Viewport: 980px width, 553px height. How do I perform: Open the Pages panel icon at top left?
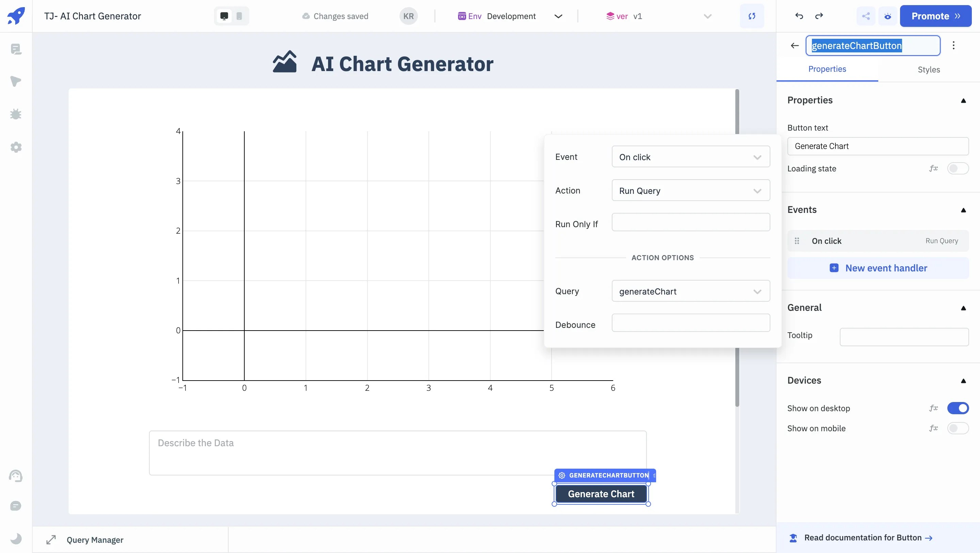coord(16,49)
